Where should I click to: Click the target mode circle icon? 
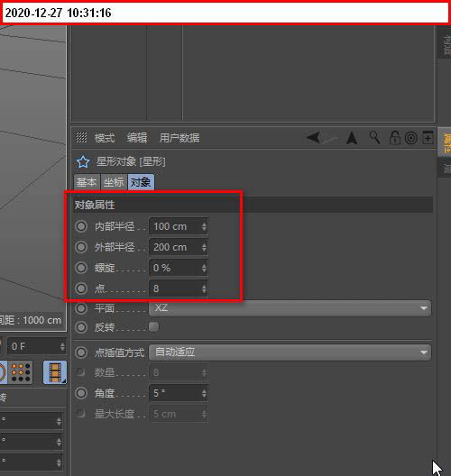pos(411,138)
